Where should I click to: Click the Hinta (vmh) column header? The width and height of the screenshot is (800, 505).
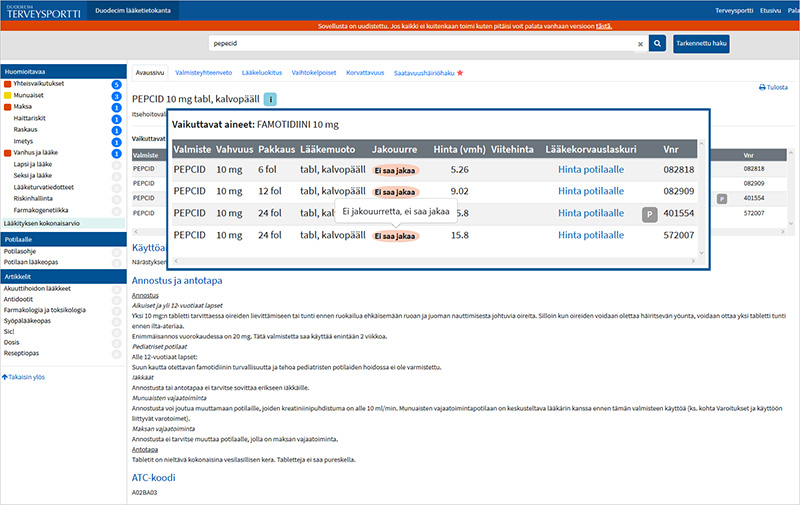459,149
